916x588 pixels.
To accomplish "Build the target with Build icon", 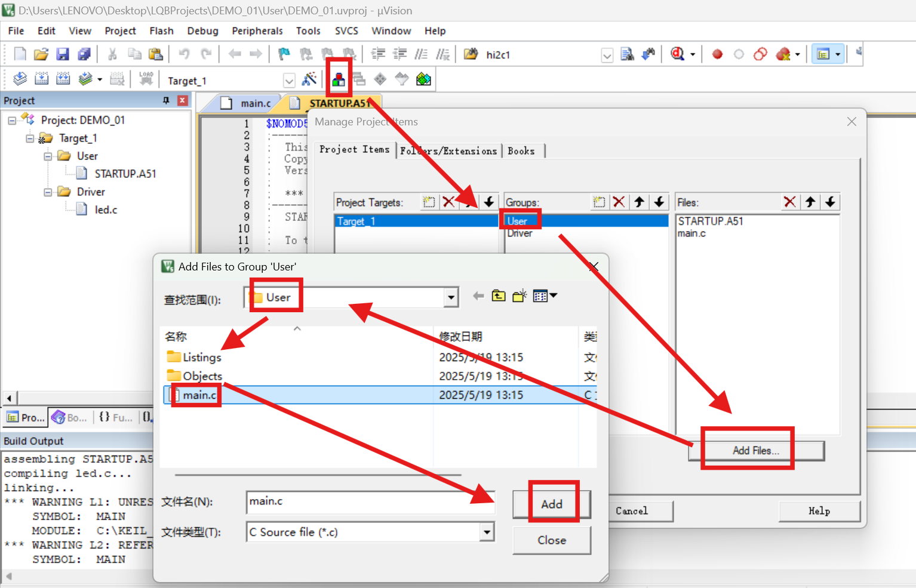I will coord(41,79).
